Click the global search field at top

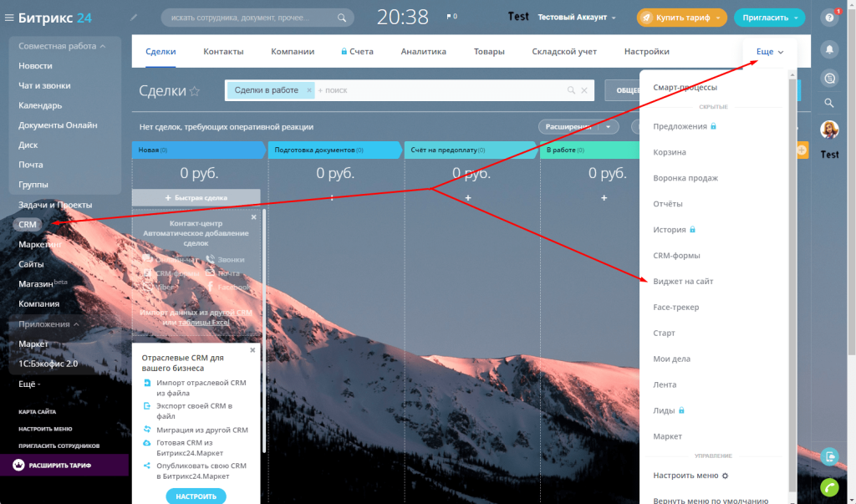pyautogui.click(x=251, y=17)
